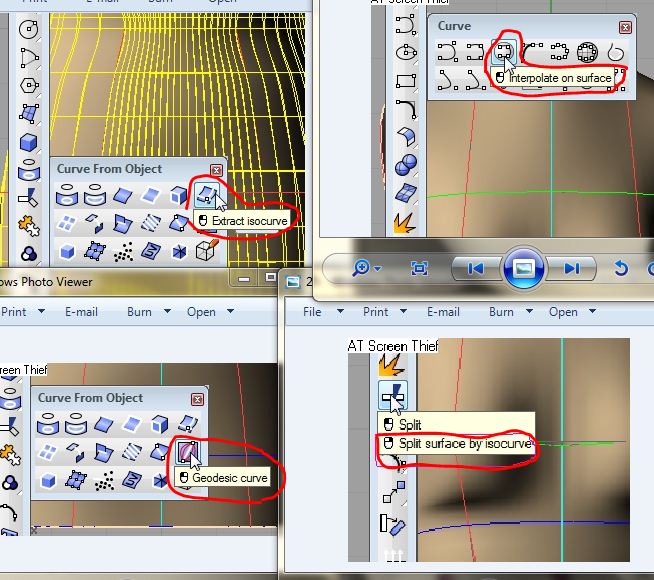
Task: Select the Polygon tool in the yellow wireframe sidebar
Action: 29,85
